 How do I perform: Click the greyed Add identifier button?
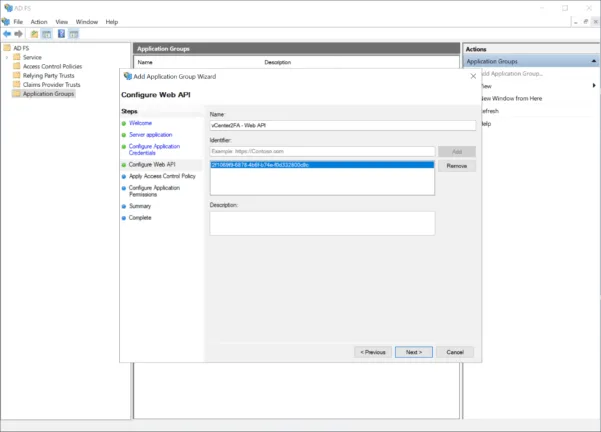[456, 151]
